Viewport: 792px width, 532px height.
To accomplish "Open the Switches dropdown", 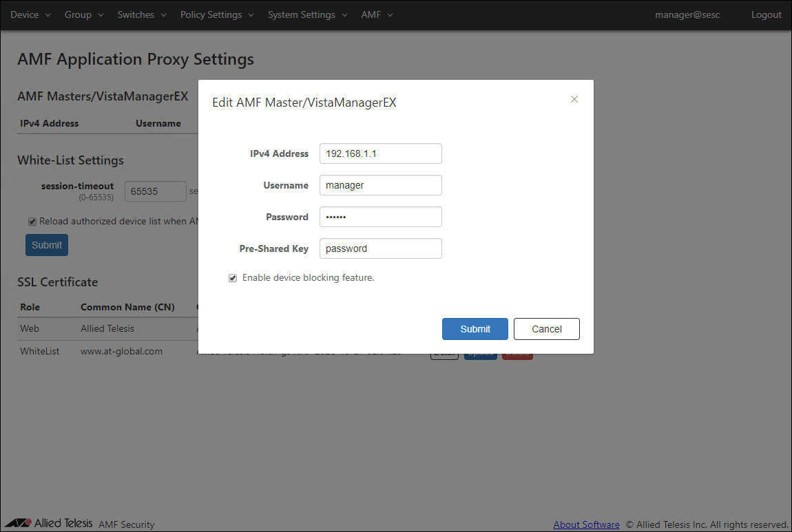I will click(x=142, y=14).
